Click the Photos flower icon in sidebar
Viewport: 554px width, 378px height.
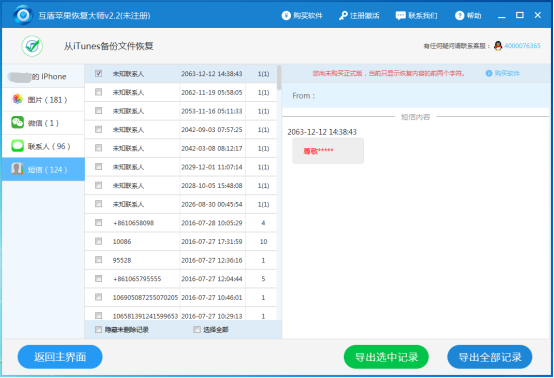(x=17, y=99)
